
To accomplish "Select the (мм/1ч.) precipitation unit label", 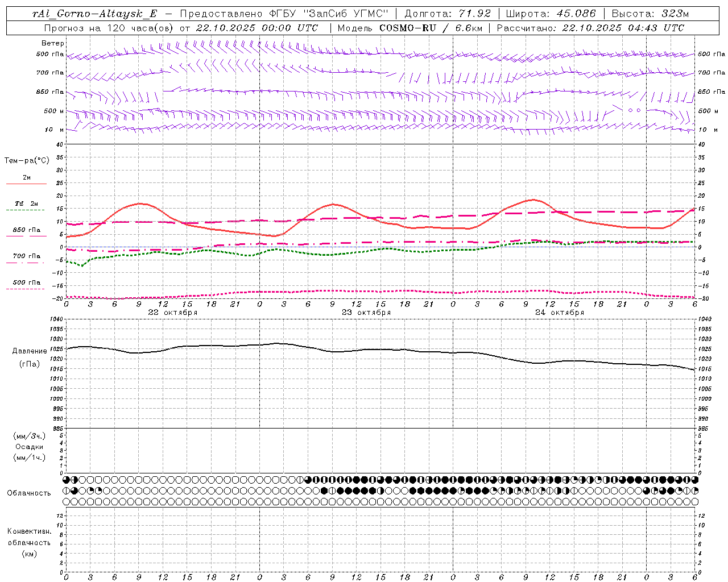I will [x=30, y=458].
